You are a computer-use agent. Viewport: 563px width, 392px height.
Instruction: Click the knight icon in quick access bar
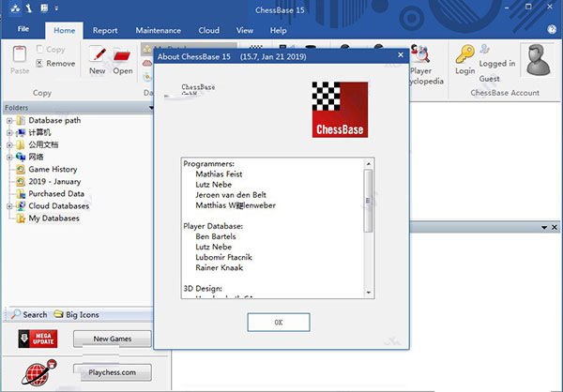point(29,8)
